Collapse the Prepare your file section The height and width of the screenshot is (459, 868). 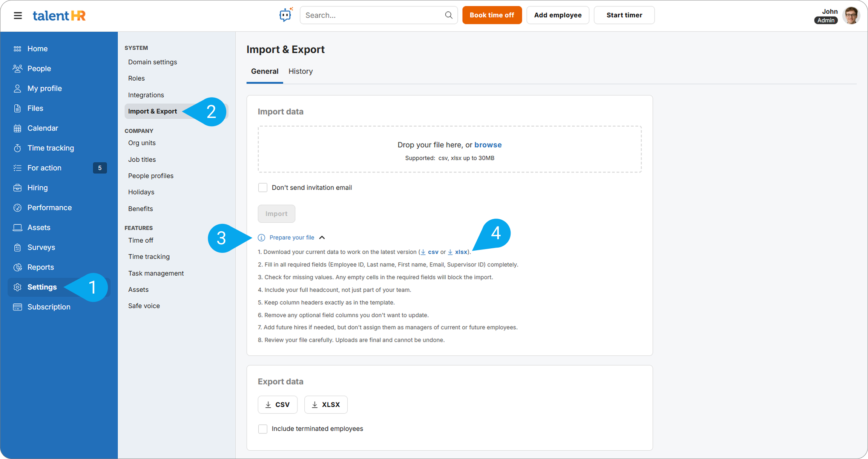(322, 237)
